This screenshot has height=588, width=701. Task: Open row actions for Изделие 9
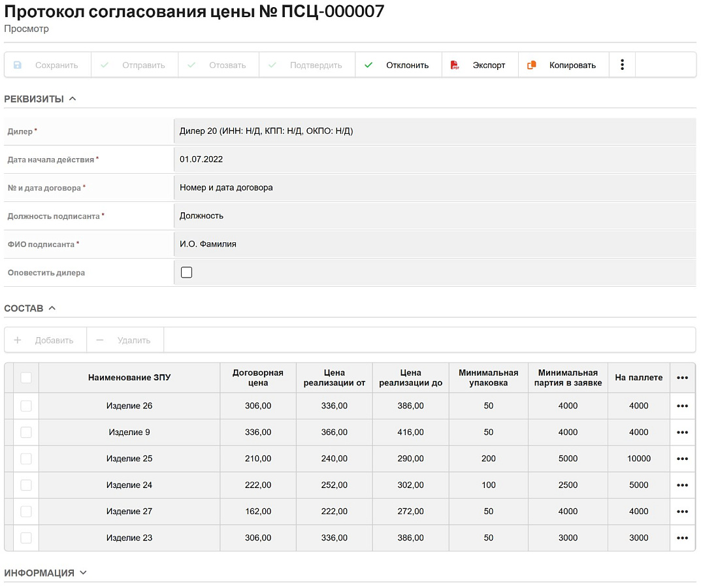(682, 433)
